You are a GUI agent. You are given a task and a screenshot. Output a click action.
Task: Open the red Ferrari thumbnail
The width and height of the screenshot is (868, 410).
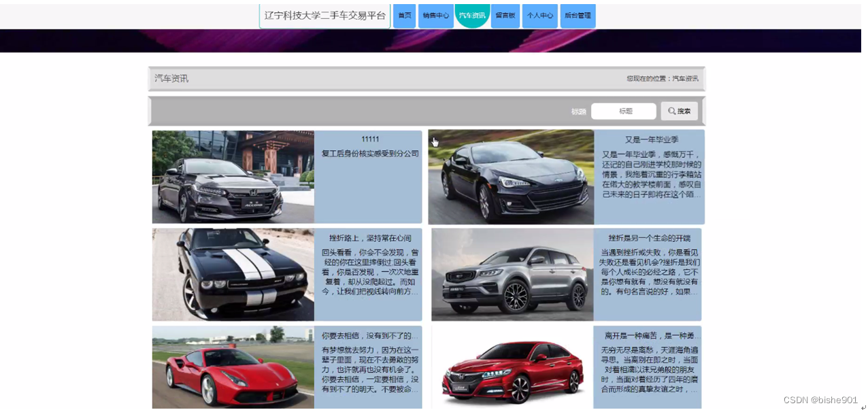click(x=233, y=367)
